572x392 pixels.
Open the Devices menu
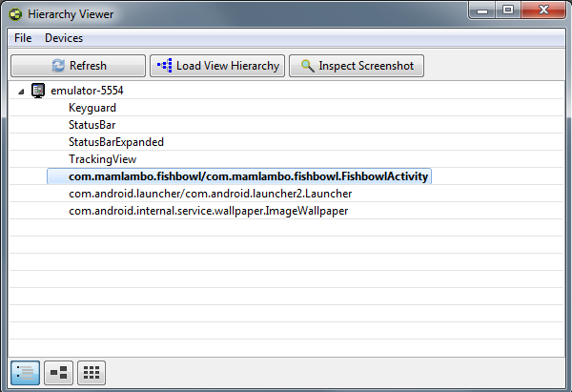coord(64,38)
